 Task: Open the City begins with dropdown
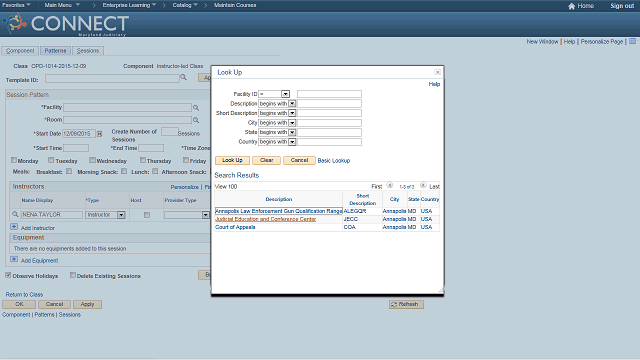click(292, 123)
